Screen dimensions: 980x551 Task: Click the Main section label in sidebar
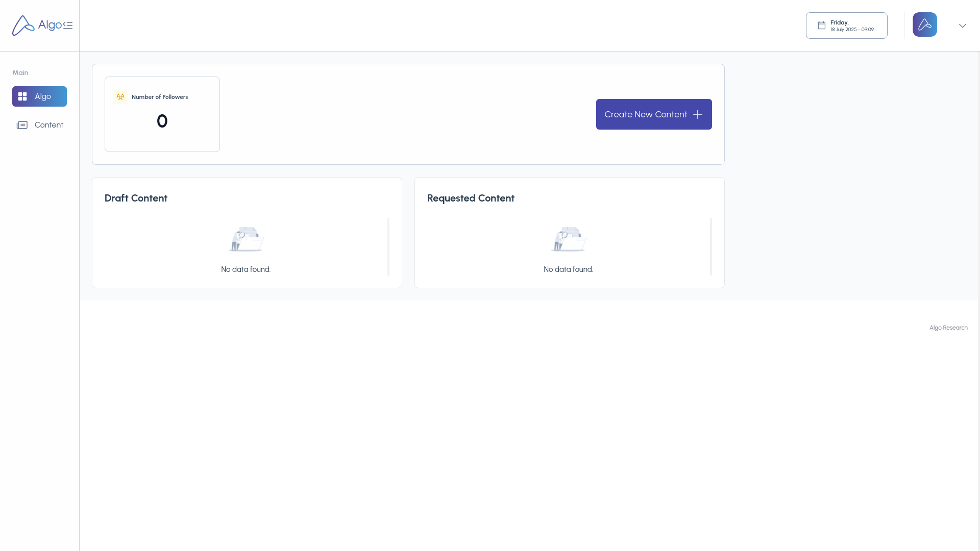(20, 73)
